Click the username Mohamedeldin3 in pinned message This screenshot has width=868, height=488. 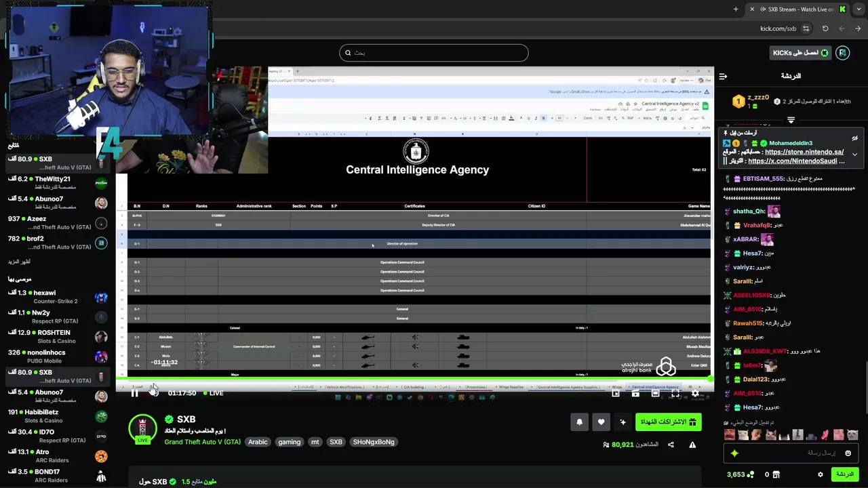point(791,143)
